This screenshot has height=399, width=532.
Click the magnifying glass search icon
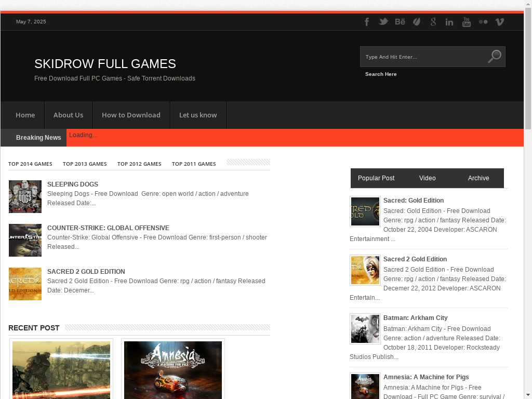(x=495, y=56)
